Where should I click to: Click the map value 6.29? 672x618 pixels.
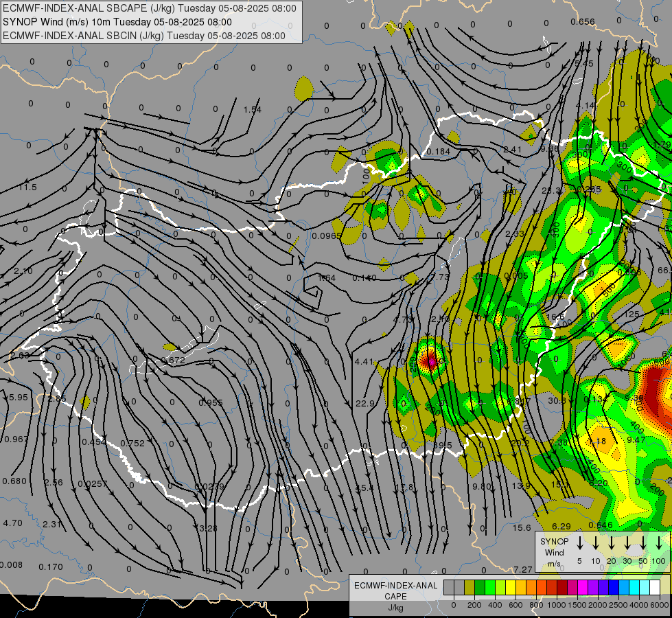point(561,526)
